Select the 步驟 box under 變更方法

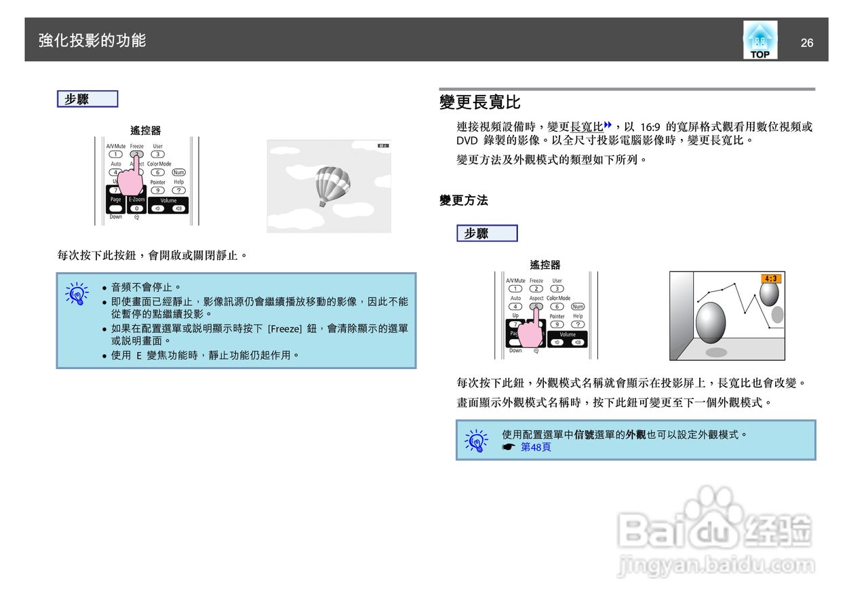[487, 233]
